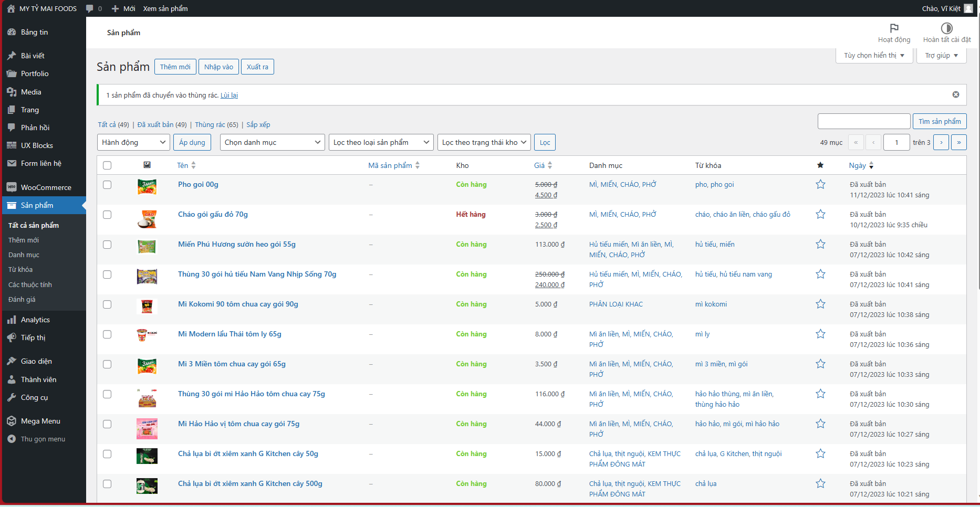
Task: Click Tìm sản phẩm search button
Action: (x=940, y=121)
